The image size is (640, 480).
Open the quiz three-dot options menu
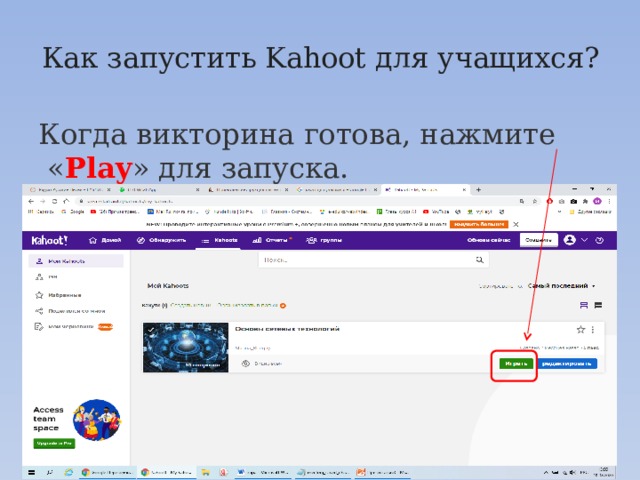(593, 329)
